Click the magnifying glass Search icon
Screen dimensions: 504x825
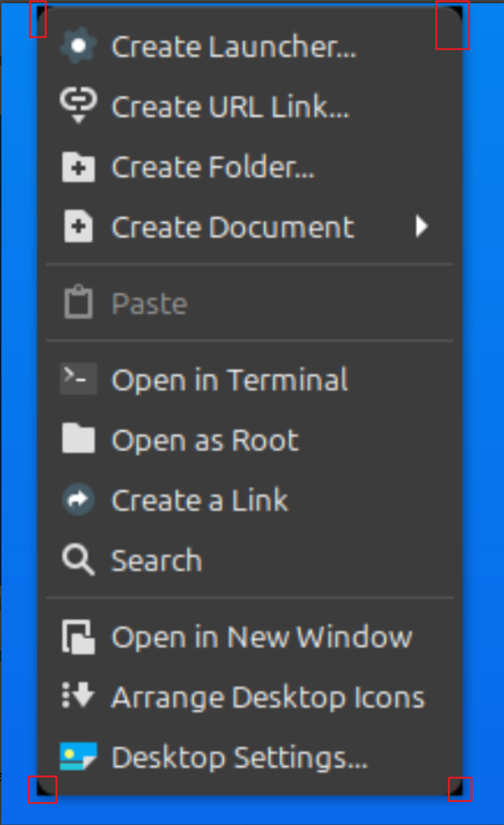(x=78, y=560)
